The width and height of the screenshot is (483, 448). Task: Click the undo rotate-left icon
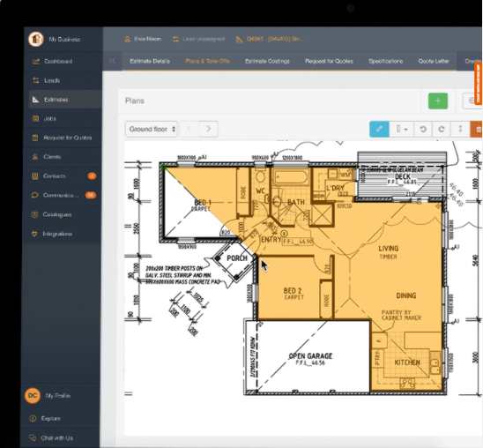point(423,129)
